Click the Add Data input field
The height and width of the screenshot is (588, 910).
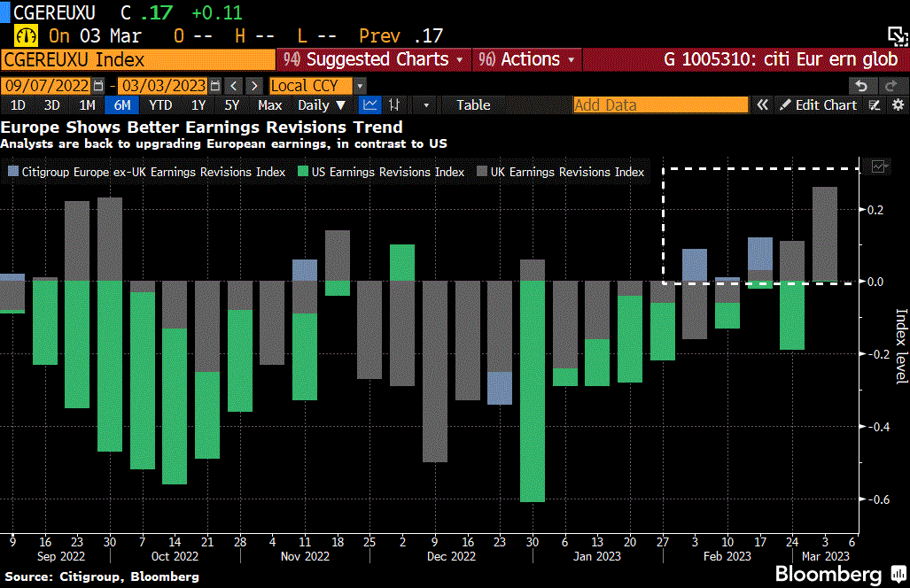click(660, 105)
